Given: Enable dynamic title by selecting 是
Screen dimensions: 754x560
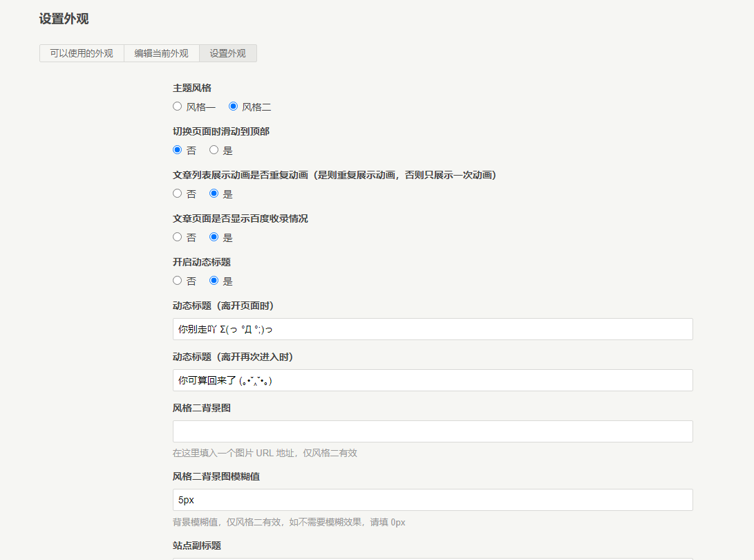Looking at the screenshot, I should tap(214, 280).
